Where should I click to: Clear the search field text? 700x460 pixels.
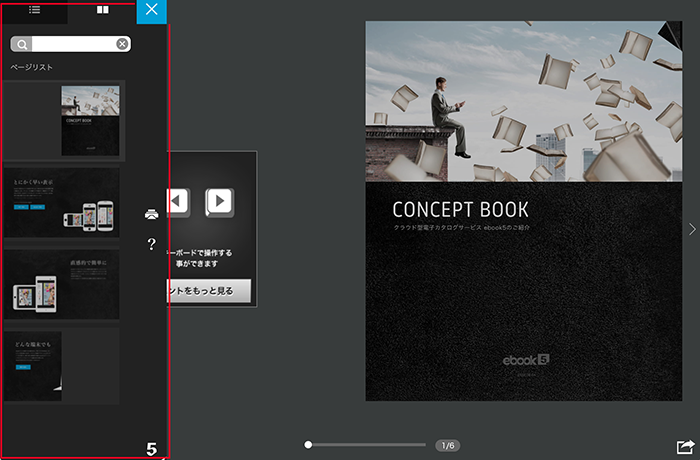pos(122,44)
